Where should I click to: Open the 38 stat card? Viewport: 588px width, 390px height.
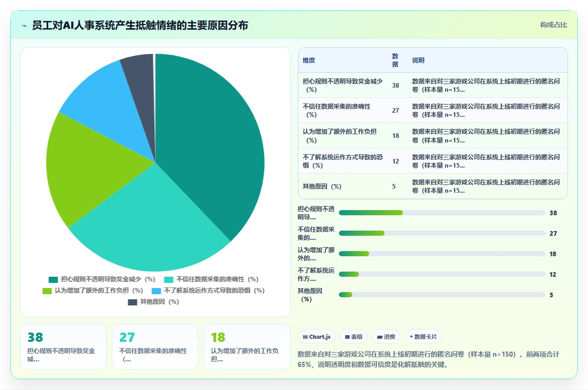pyautogui.click(x=64, y=346)
